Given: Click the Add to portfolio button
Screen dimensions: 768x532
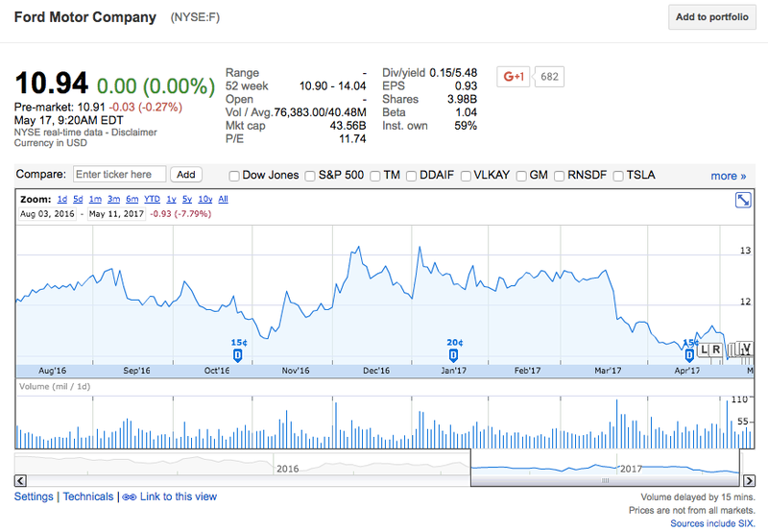Looking at the screenshot, I should (x=711, y=17).
